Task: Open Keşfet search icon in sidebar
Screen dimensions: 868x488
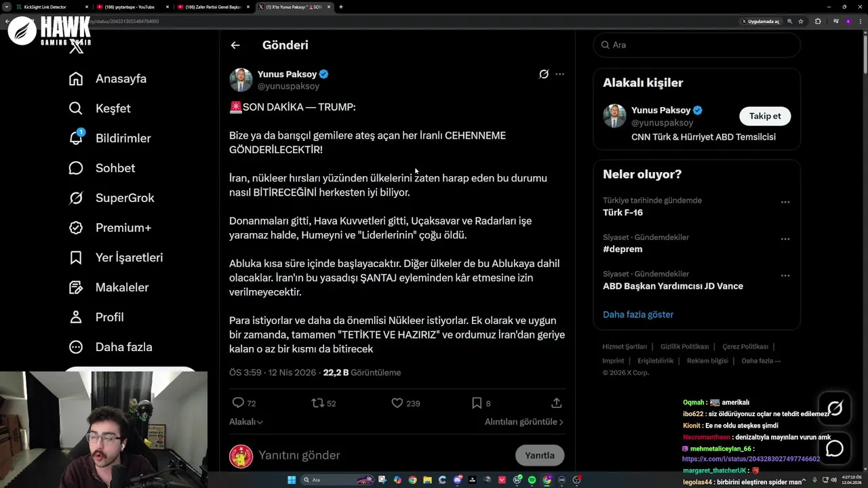Action: [x=76, y=108]
